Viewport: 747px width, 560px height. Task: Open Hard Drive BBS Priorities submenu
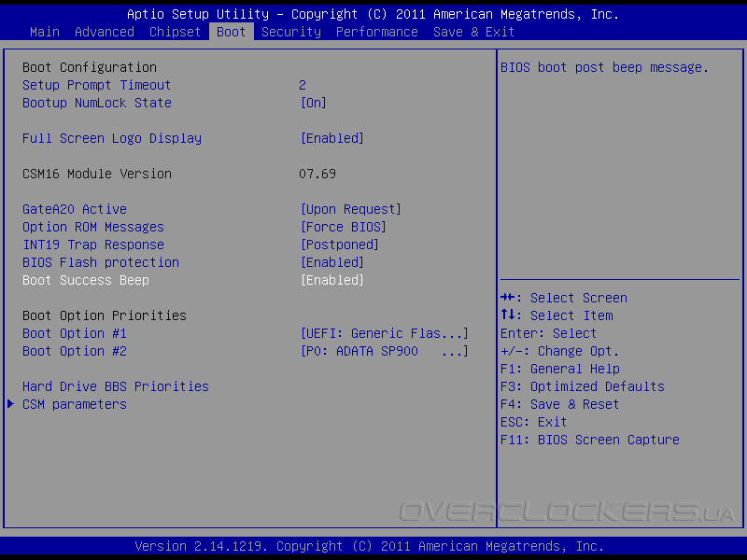[x=116, y=386]
